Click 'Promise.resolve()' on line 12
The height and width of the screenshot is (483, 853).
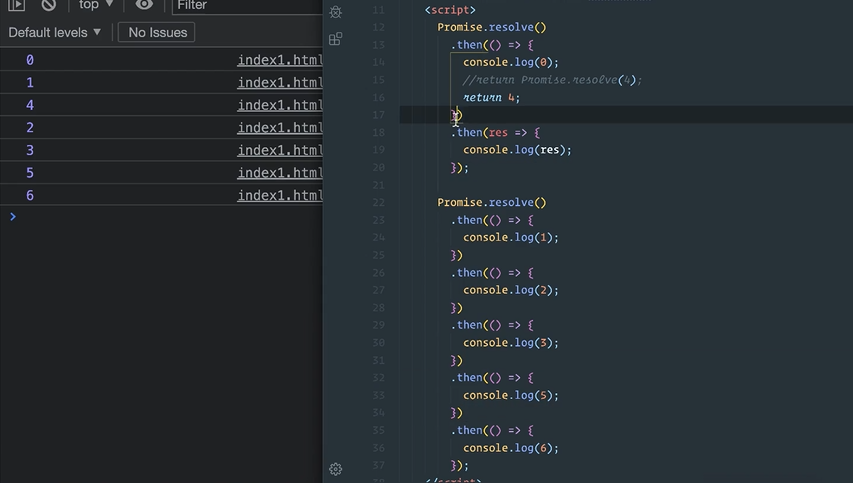(x=492, y=27)
